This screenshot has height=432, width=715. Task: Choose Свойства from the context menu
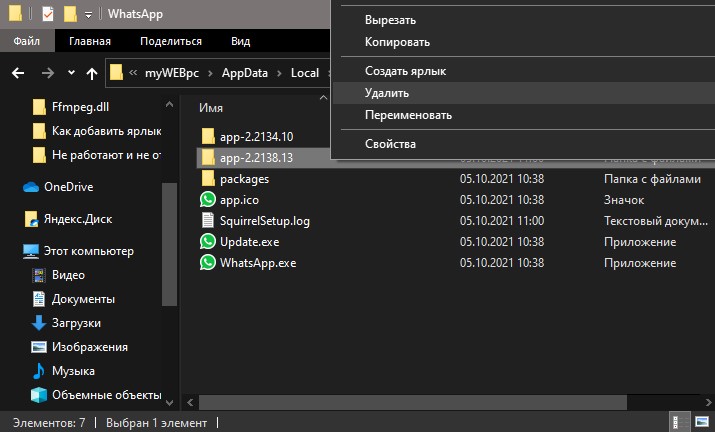[x=523, y=144]
